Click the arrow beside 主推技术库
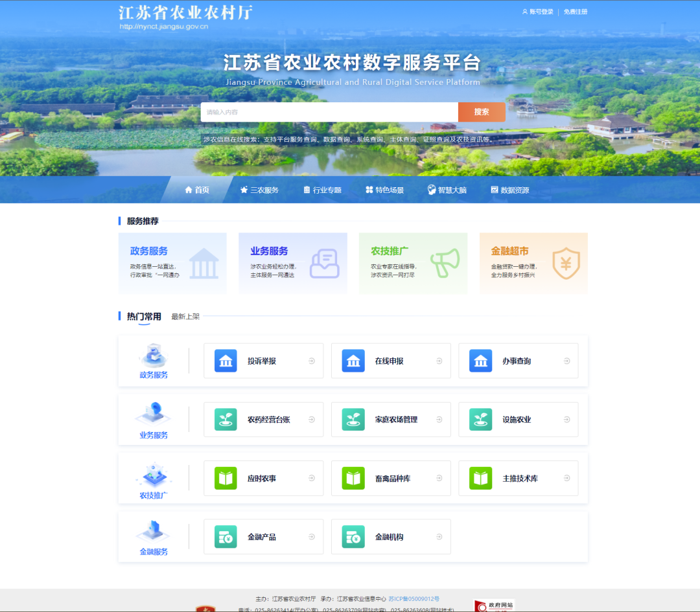 click(x=566, y=479)
